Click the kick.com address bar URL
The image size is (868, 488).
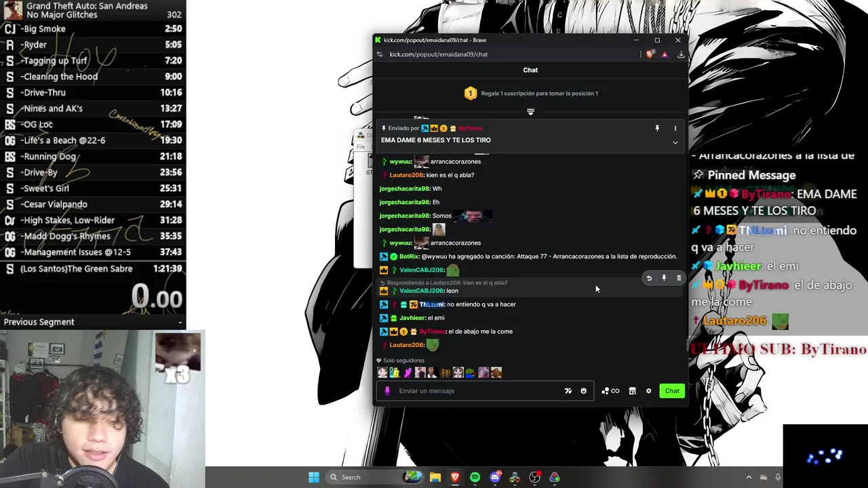point(439,54)
